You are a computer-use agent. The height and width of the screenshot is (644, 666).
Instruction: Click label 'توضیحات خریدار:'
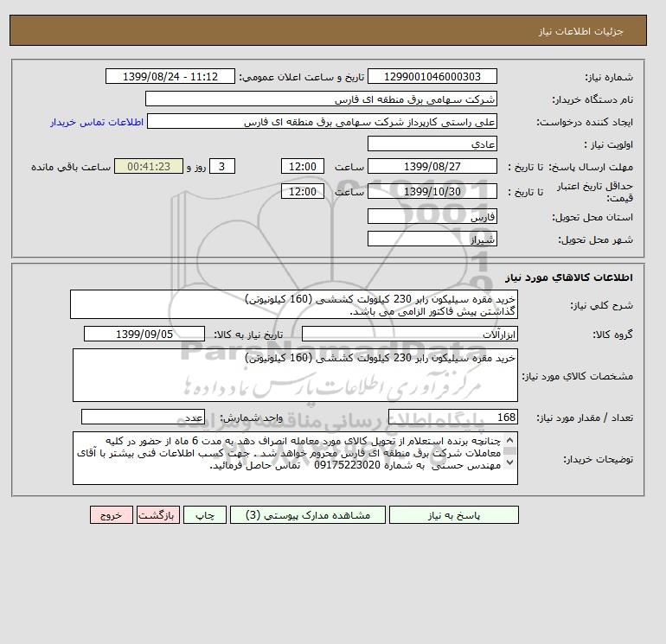[598, 459]
